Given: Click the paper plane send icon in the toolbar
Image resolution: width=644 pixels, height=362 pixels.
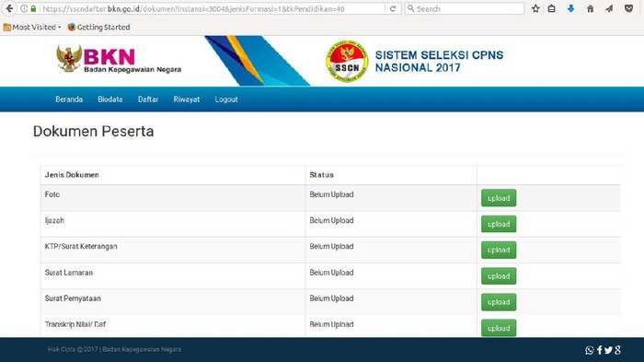Looking at the screenshot, I should click(x=609, y=8).
